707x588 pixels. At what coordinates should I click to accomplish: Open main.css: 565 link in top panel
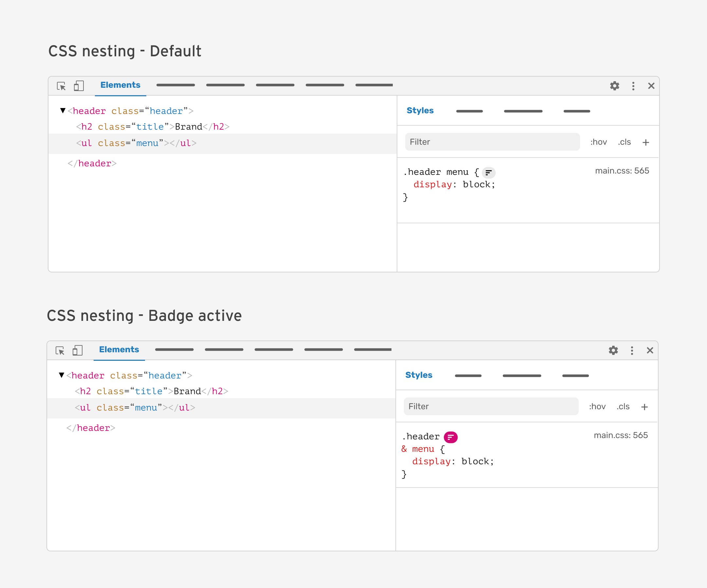pyautogui.click(x=622, y=171)
